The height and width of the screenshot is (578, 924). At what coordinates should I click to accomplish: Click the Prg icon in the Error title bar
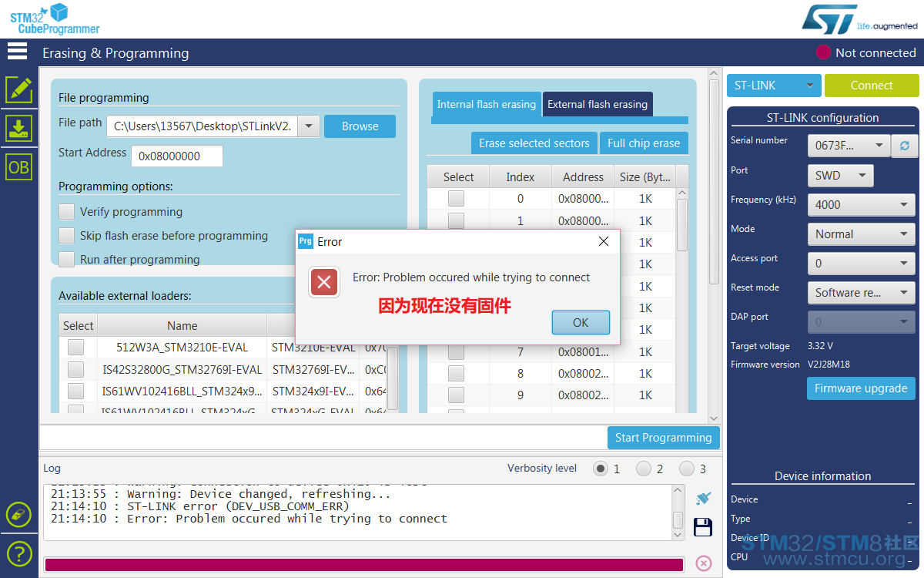tap(306, 241)
